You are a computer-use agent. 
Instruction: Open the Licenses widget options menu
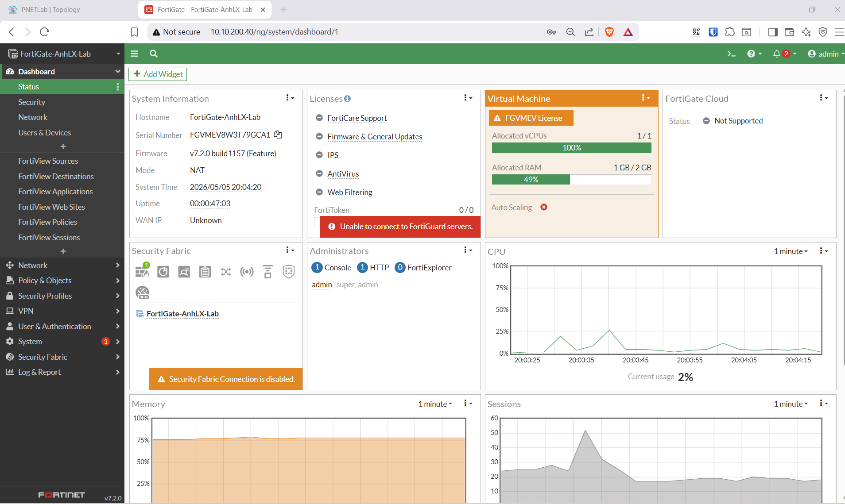point(468,98)
